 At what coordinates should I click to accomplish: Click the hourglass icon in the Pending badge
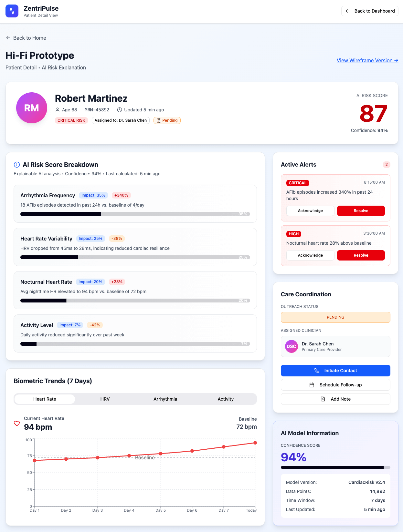159,120
